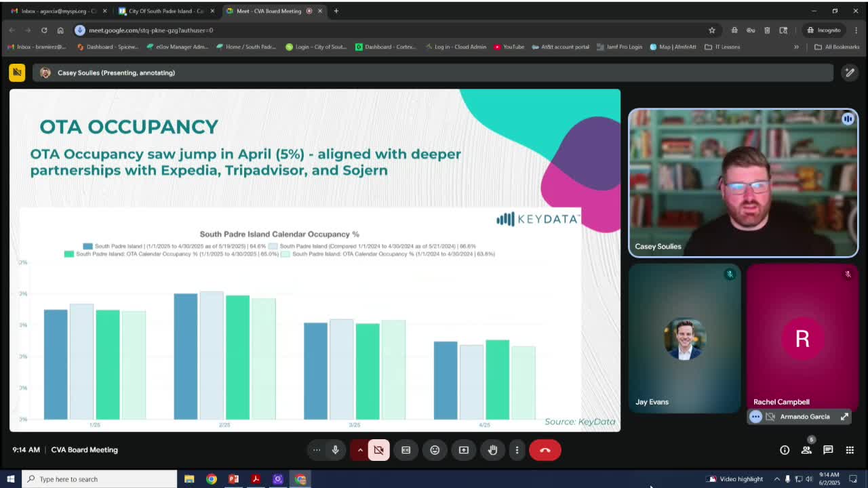
Task: Expand the hidden bookmarks chevron
Action: (x=796, y=47)
